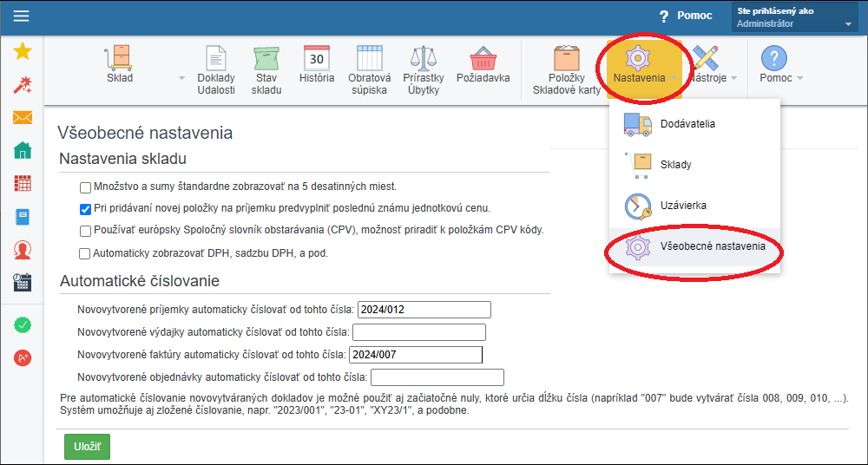Expand the Pomoc toolbar dropdown
The height and width of the screenshot is (465, 868).
pos(799,78)
